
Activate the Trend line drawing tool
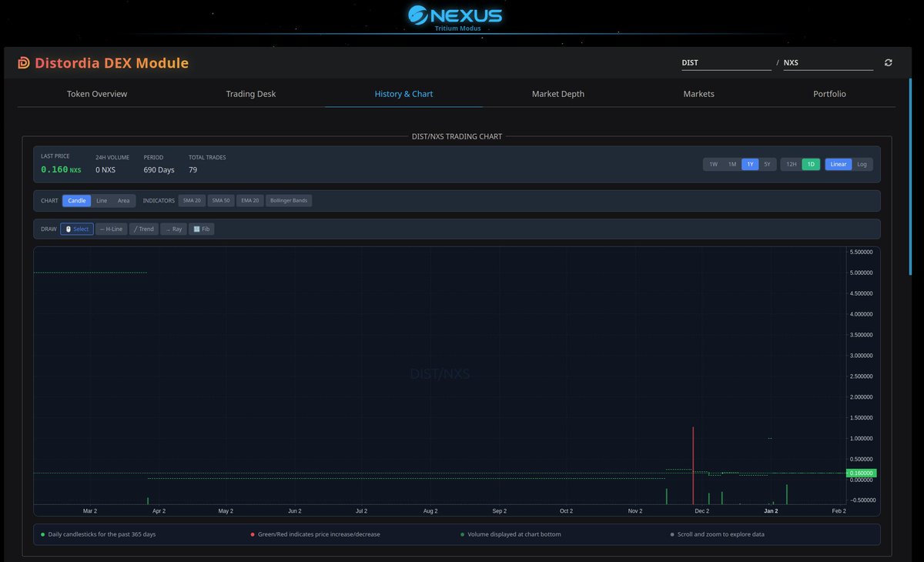coord(143,229)
